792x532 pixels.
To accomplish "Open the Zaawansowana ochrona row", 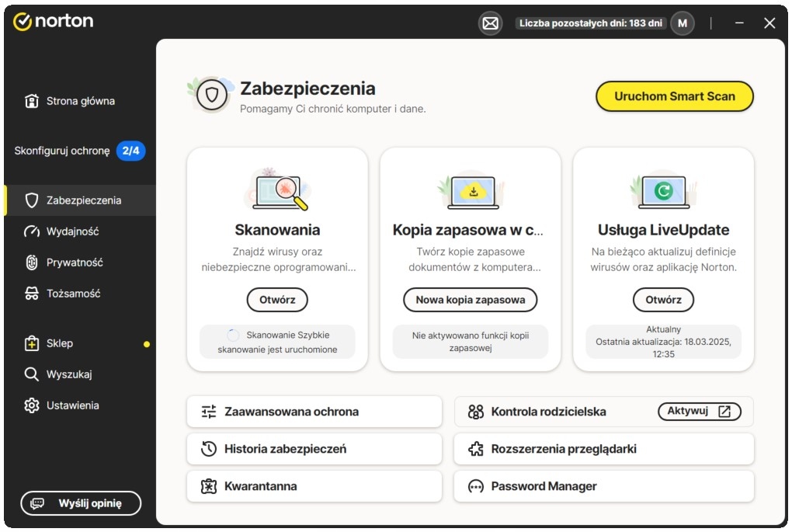I will pos(314,412).
